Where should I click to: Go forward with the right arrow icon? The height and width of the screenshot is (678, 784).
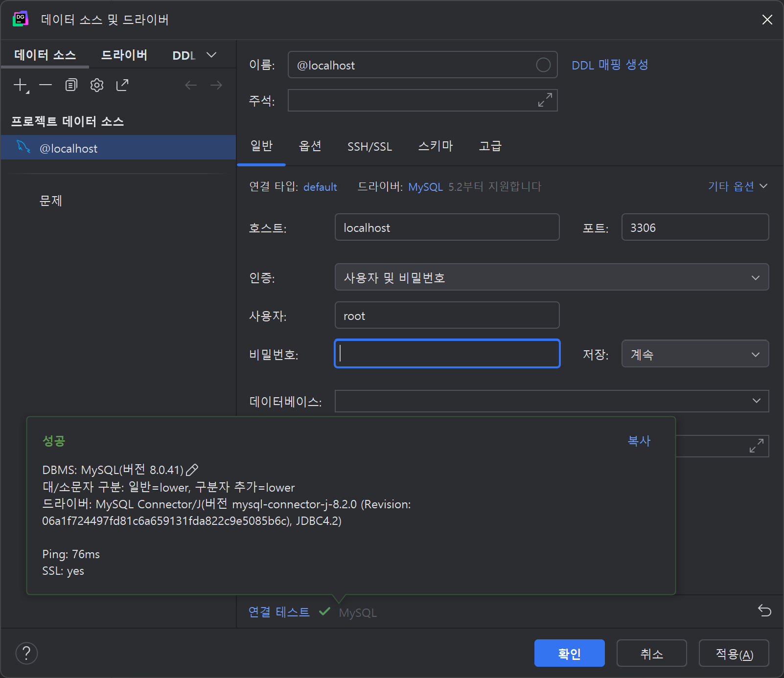point(216,85)
